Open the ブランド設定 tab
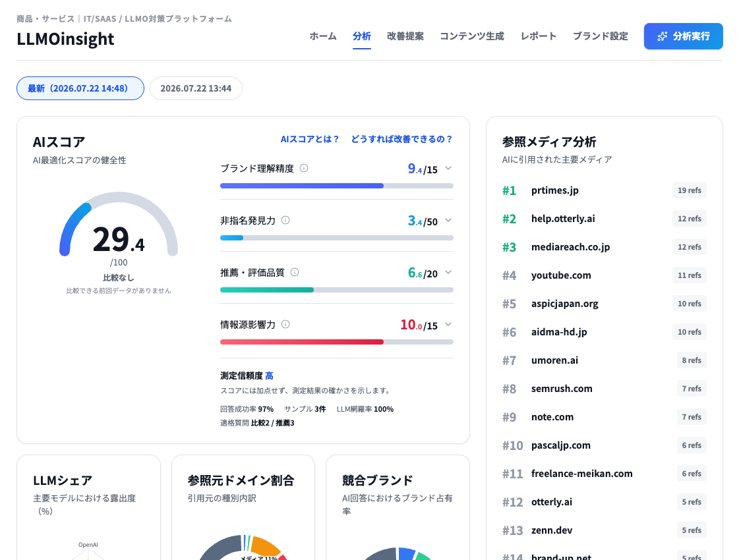739x560 pixels. click(x=600, y=36)
